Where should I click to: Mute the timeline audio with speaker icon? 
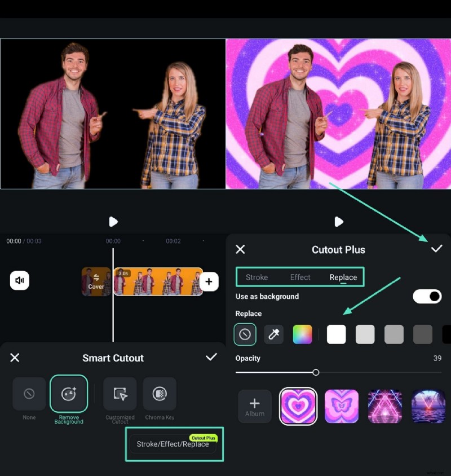(20, 280)
